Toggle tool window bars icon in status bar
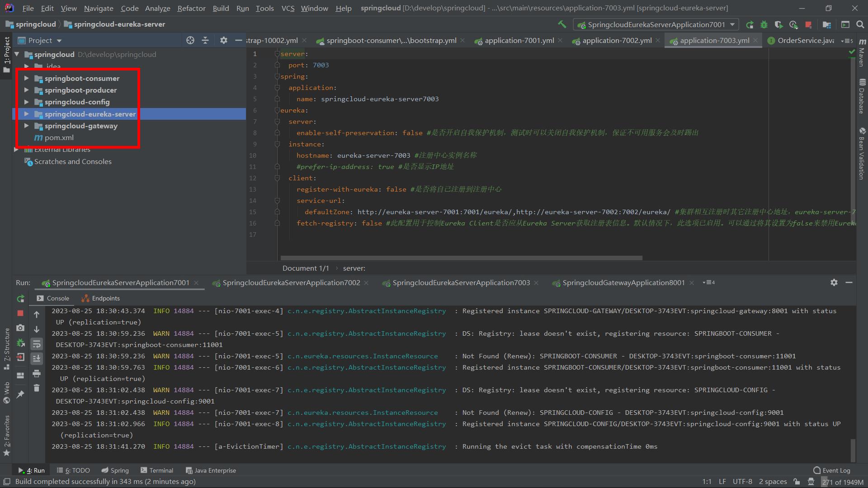Screen dimensions: 868x488 (7, 482)
